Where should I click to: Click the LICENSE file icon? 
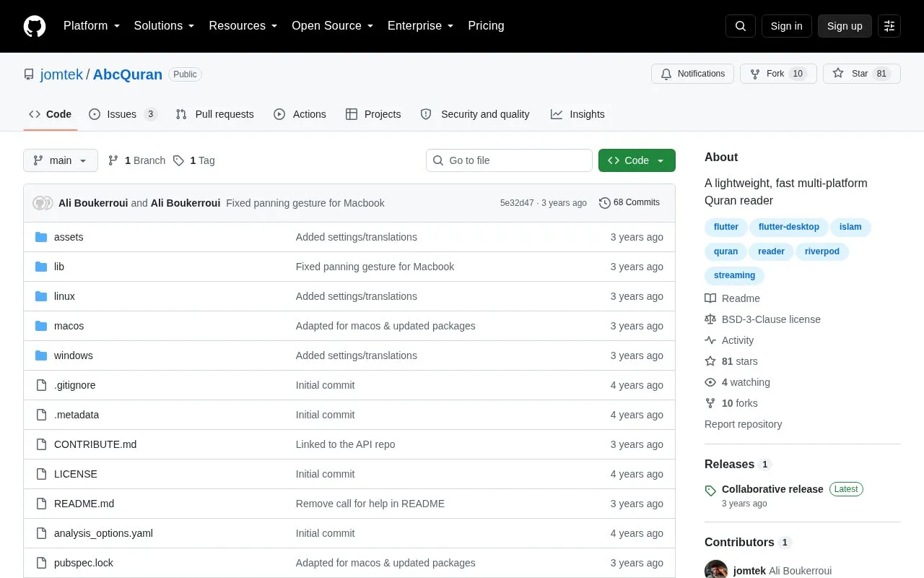[41, 474]
